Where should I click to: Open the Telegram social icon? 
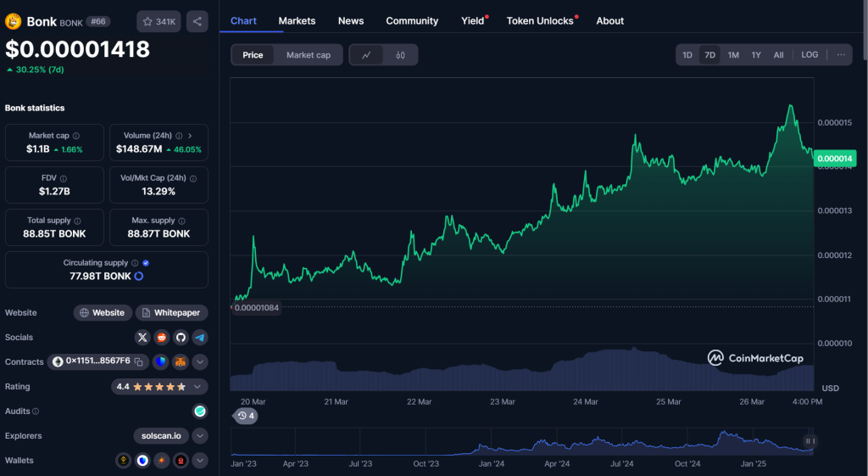click(200, 338)
